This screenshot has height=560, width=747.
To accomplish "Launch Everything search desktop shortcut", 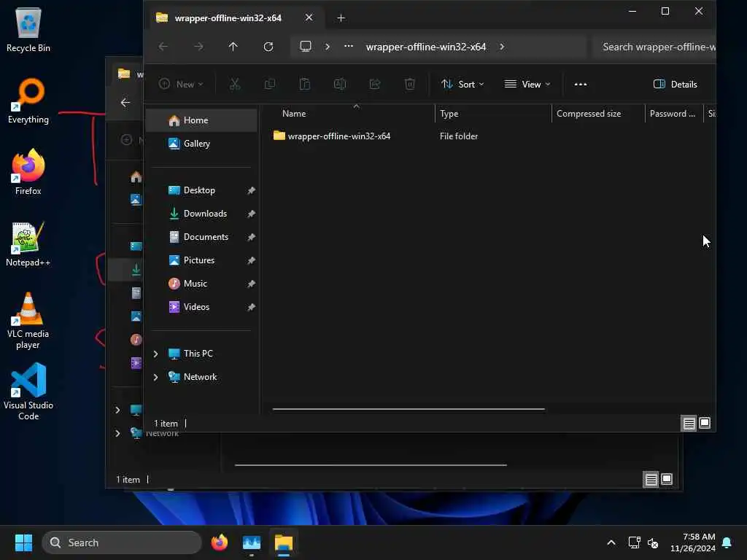I will [28, 101].
